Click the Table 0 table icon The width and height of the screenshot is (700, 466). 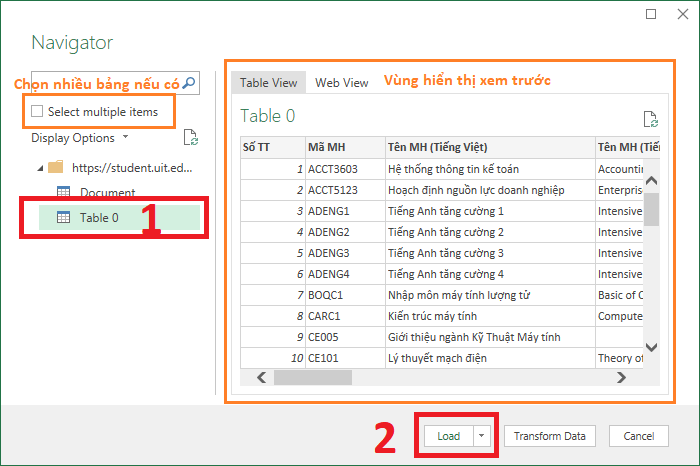(63, 217)
